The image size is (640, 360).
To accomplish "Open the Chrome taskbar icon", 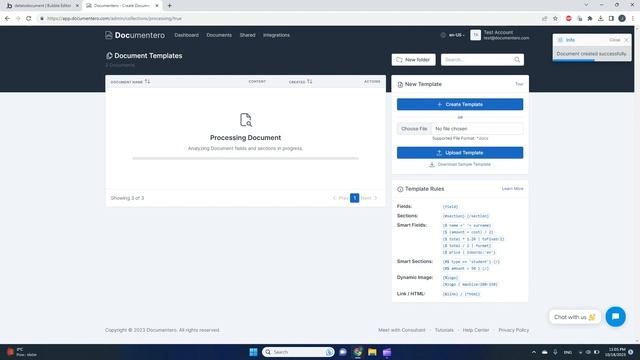I will 358,352.
